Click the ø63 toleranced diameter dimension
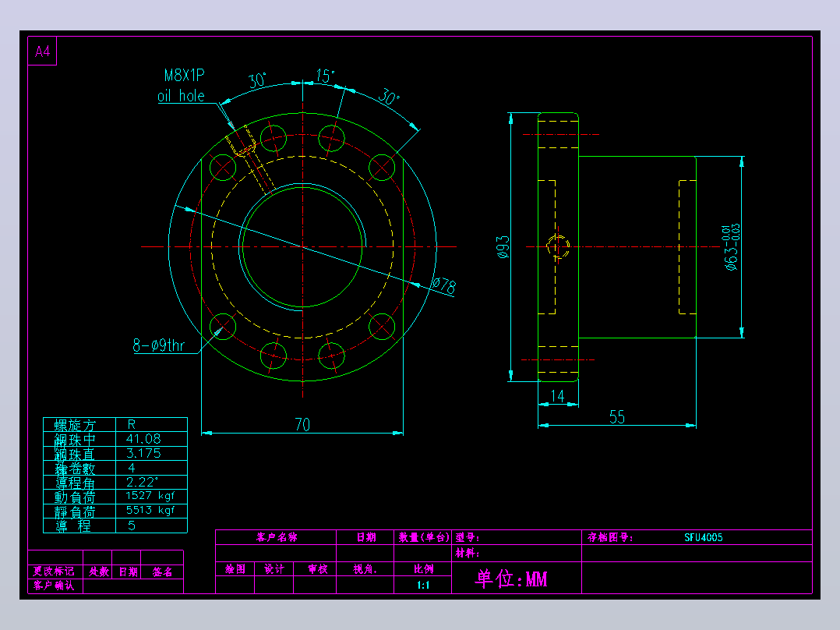The width and height of the screenshot is (840, 630). (732, 247)
